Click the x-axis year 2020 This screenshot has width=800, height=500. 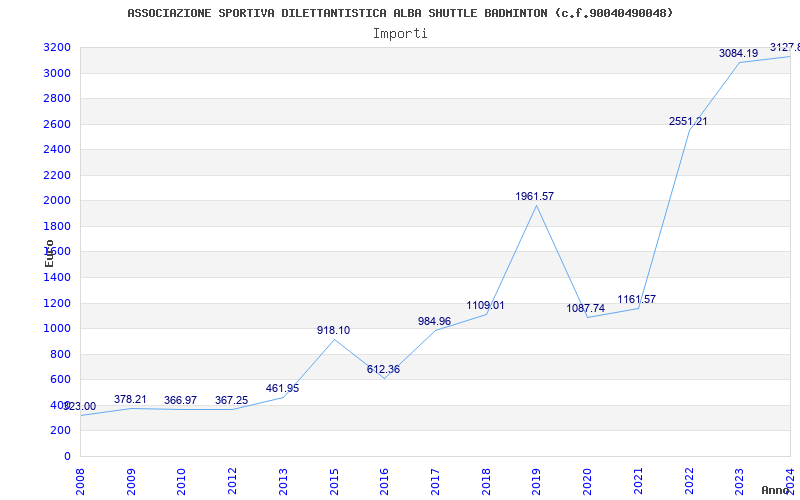[587, 481]
